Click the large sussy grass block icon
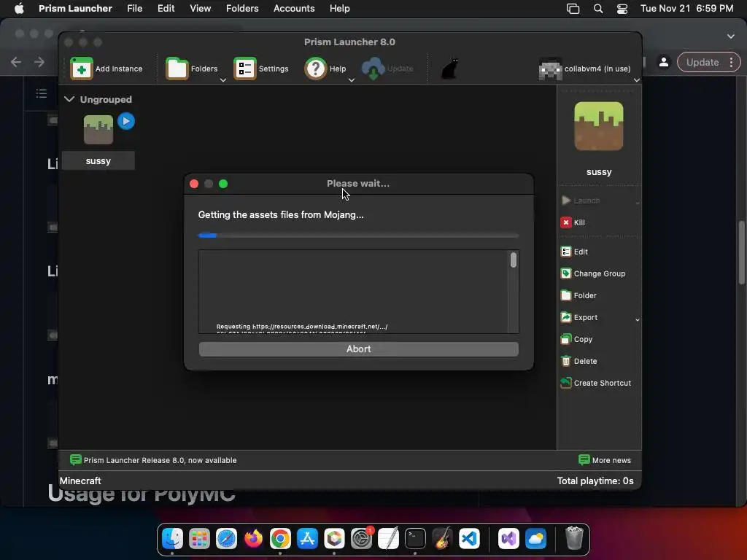The width and height of the screenshot is (747, 560). coord(599,126)
